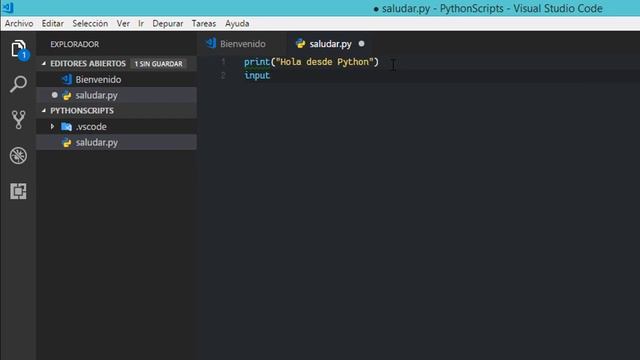Screen dimensions: 640x360
Task: Click the unsaved dot beside saludar.py in open editors
Action: tap(54, 95)
